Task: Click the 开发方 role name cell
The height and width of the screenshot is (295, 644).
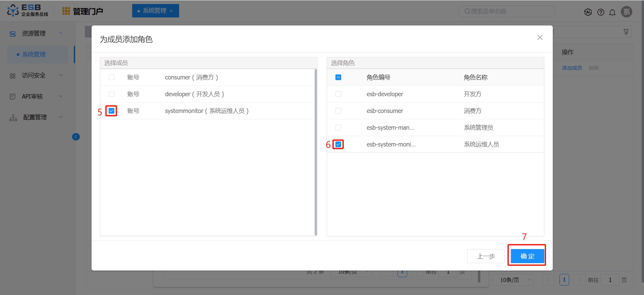Action: coord(473,94)
